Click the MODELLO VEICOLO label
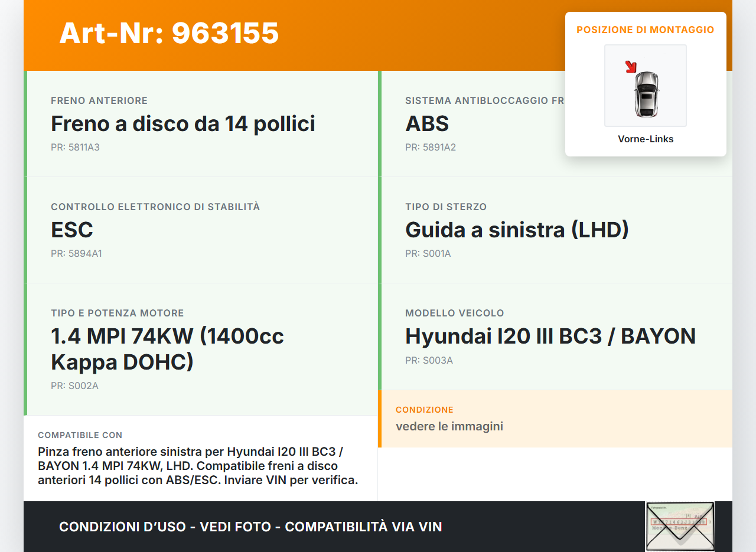The height and width of the screenshot is (552, 756). point(455,313)
